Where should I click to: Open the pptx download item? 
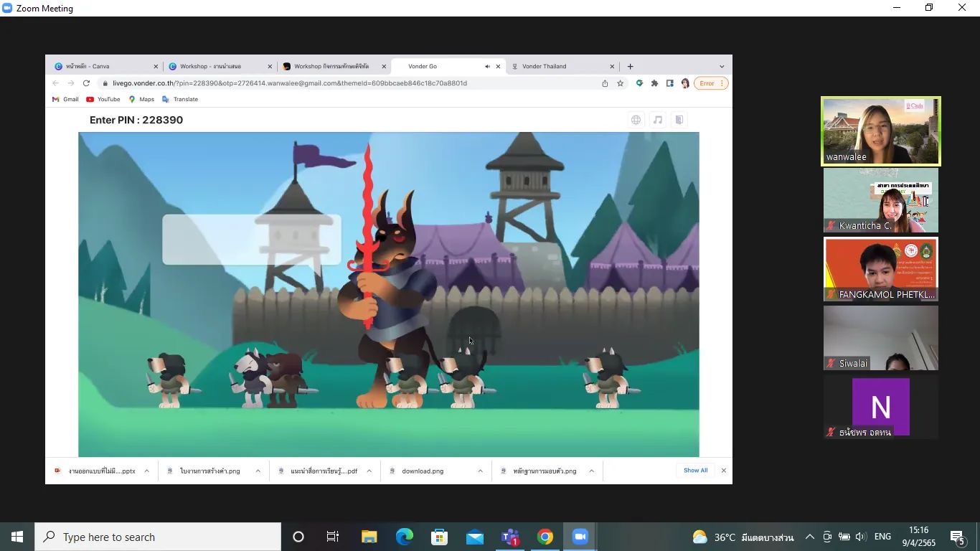point(101,471)
